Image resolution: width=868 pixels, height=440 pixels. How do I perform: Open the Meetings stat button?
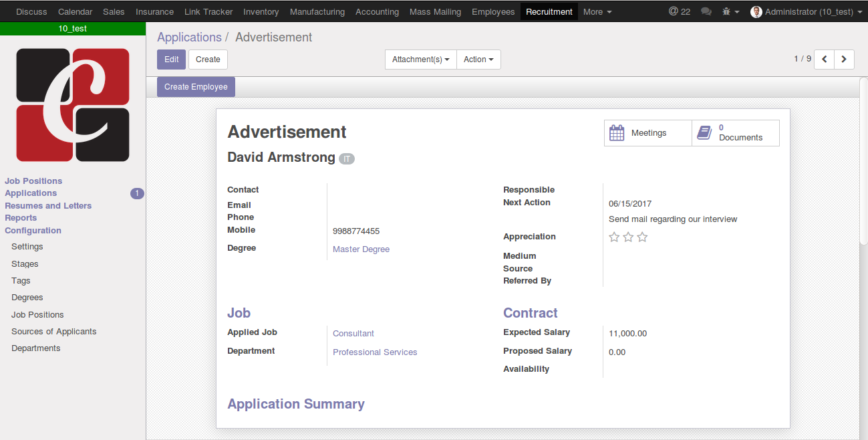click(648, 133)
